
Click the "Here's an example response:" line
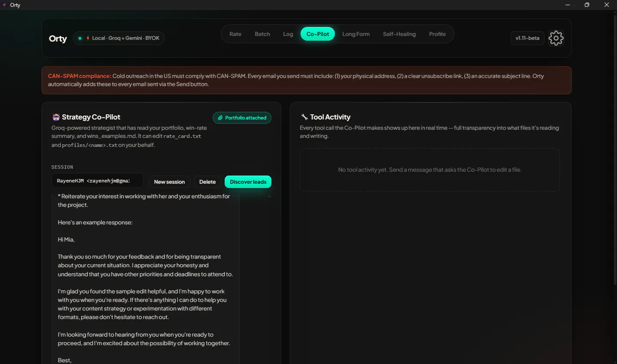(x=95, y=223)
